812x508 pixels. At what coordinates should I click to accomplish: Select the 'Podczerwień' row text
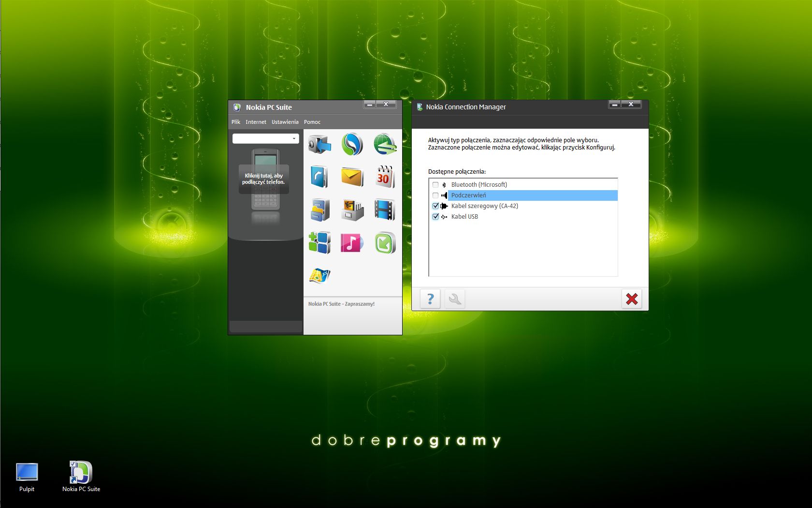tap(469, 195)
